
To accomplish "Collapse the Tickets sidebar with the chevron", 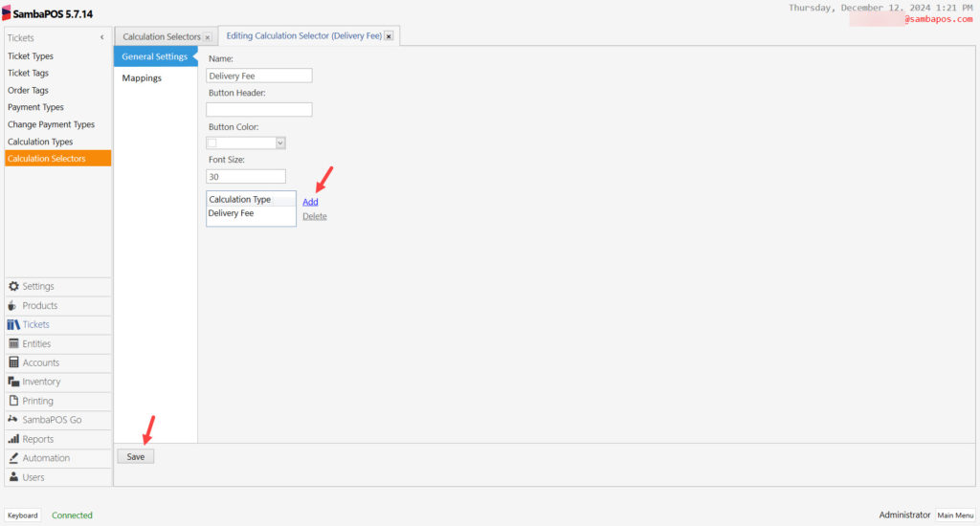I will 101,37.
